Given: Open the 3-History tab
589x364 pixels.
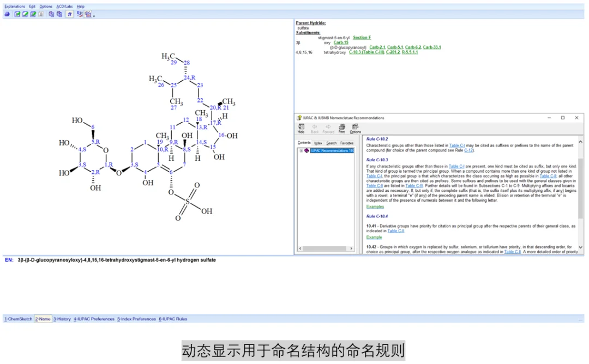Looking at the screenshot, I should coord(62,319).
